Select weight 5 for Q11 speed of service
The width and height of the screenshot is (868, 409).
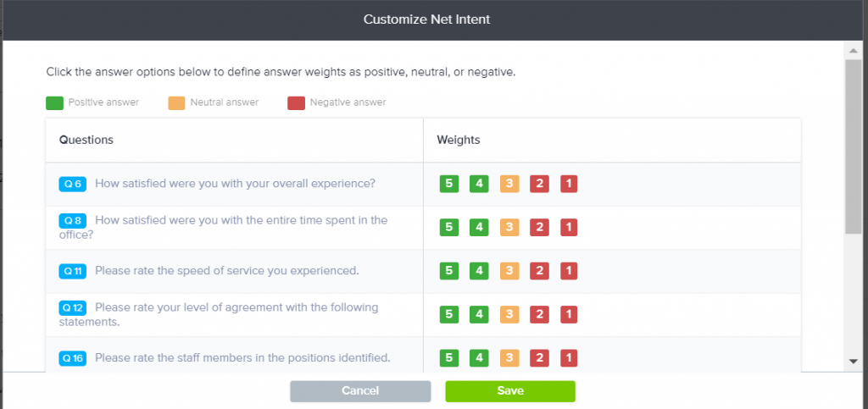(x=449, y=271)
